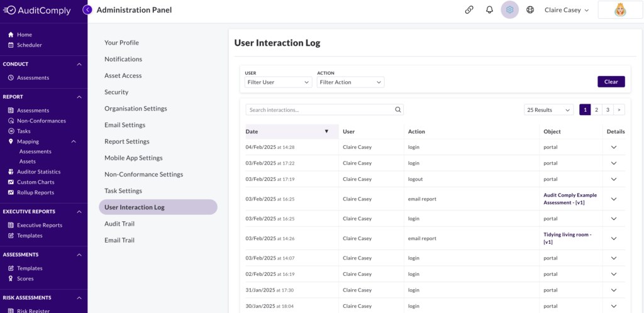
Task: Collapse the Mapping submenu
Action: coord(74,141)
